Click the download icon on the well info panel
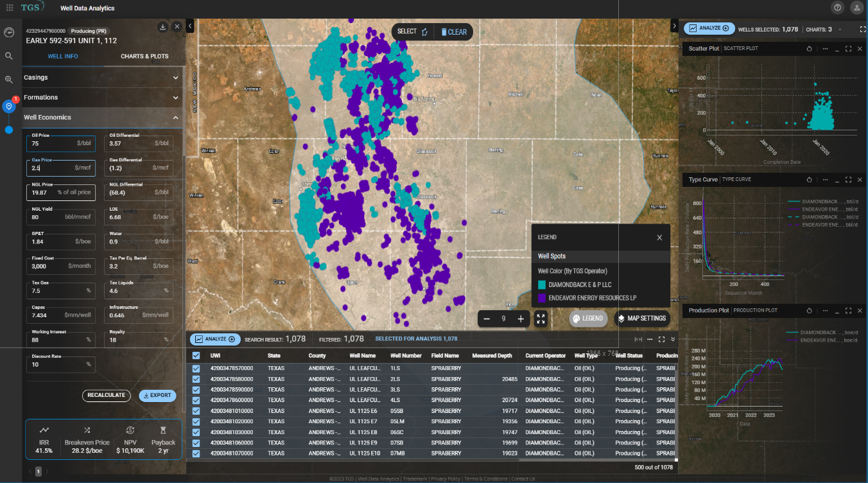Viewport: 868px width, 483px height. tap(162, 27)
